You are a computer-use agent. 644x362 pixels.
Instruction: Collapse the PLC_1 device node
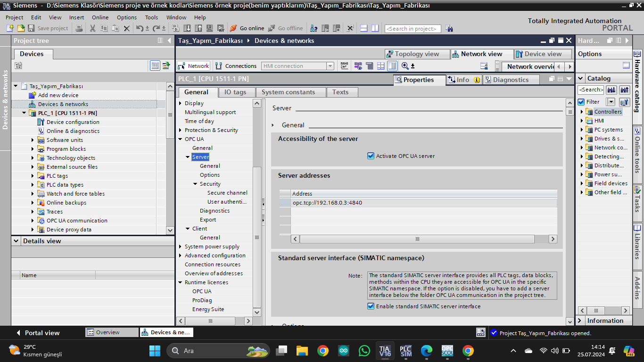24,113
